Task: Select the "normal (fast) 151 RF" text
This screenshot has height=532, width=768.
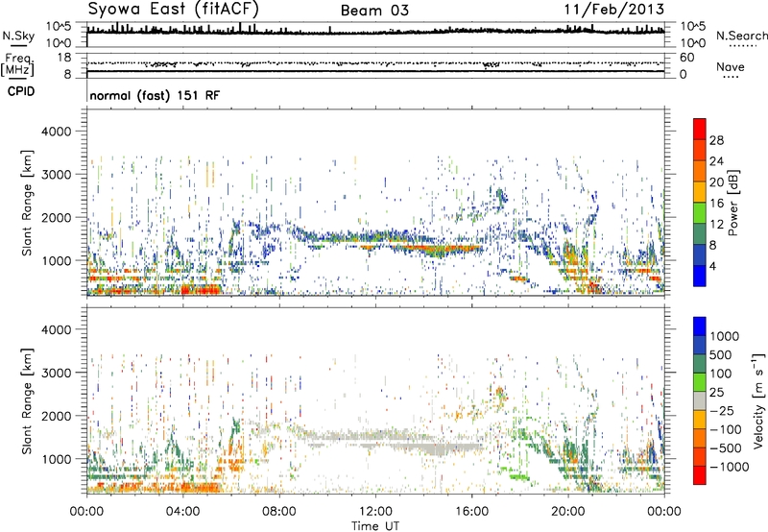Action: (x=155, y=95)
